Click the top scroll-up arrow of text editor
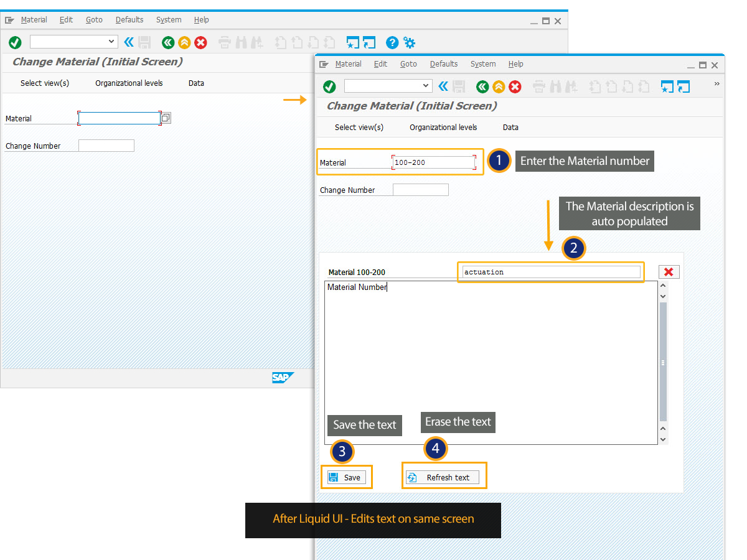This screenshot has width=747, height=560. pyautogui.click(x=663, y=286)
